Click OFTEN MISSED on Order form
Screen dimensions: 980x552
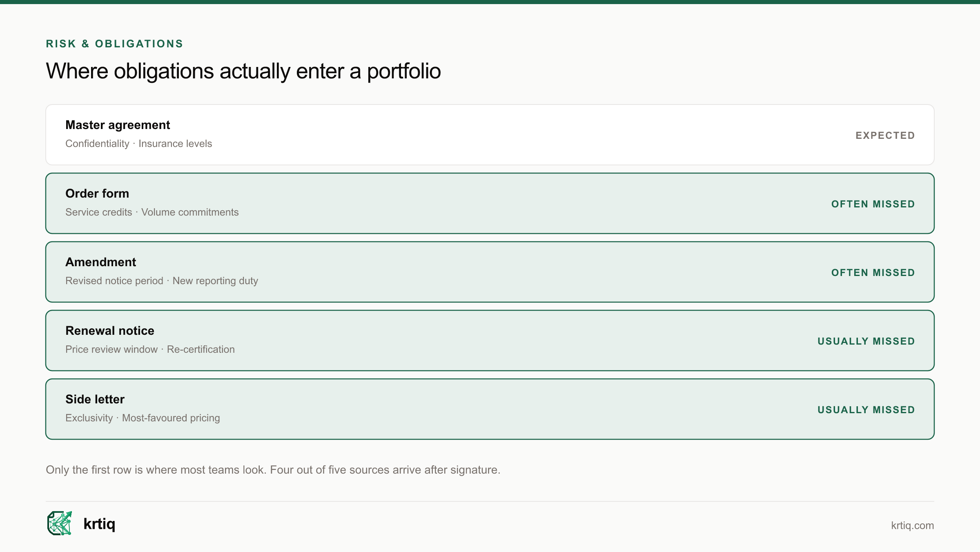pos(873,204)
